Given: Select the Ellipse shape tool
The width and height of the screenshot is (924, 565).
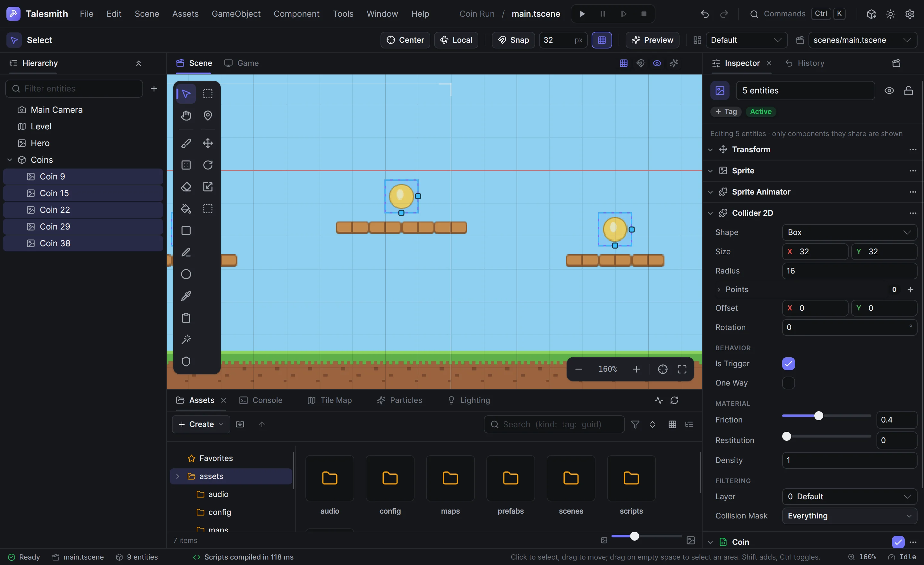Looking at the screenshot, I should pos(186,274).
